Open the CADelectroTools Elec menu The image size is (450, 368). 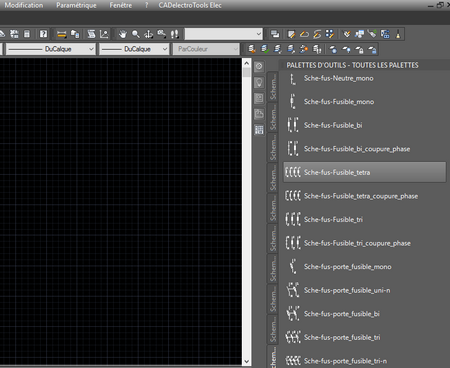[x=190, y=5]
